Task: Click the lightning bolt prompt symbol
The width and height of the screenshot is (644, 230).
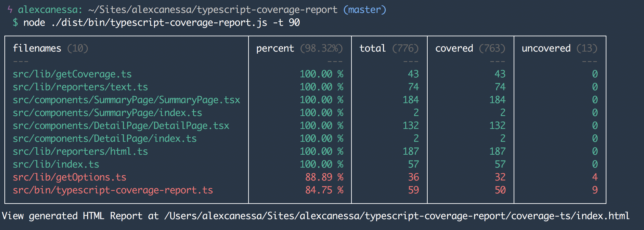Action: [x=10, y=10]
